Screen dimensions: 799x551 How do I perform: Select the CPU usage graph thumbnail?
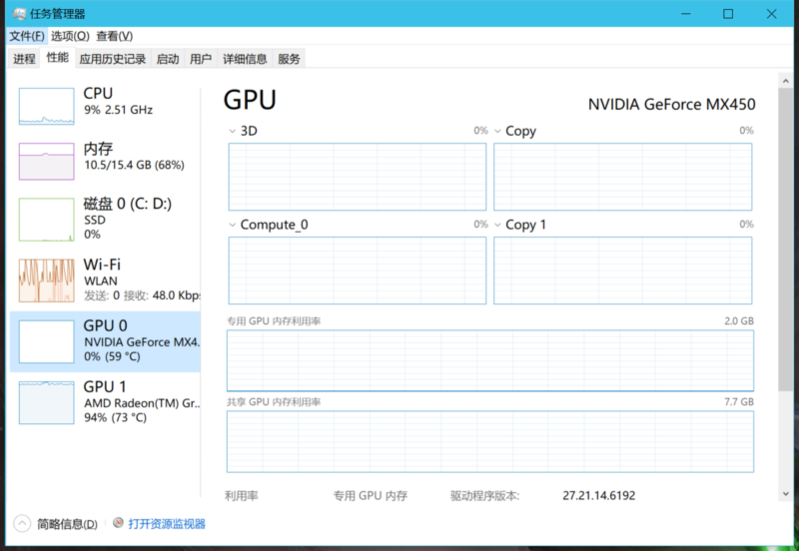tap(46, 106)
